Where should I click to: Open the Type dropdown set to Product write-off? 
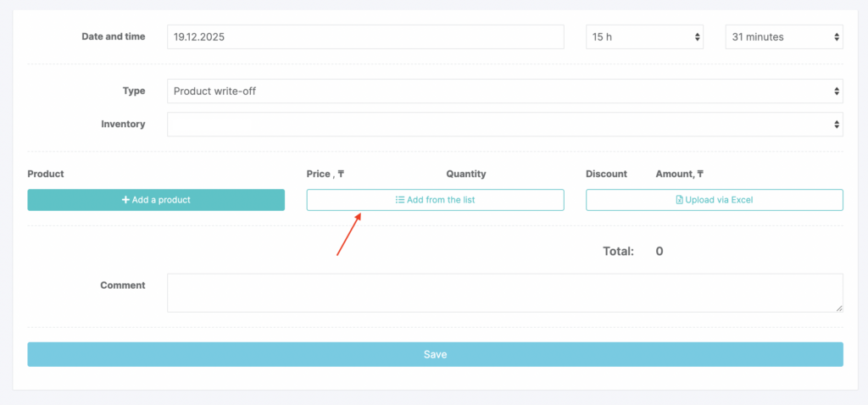point(504,91)
